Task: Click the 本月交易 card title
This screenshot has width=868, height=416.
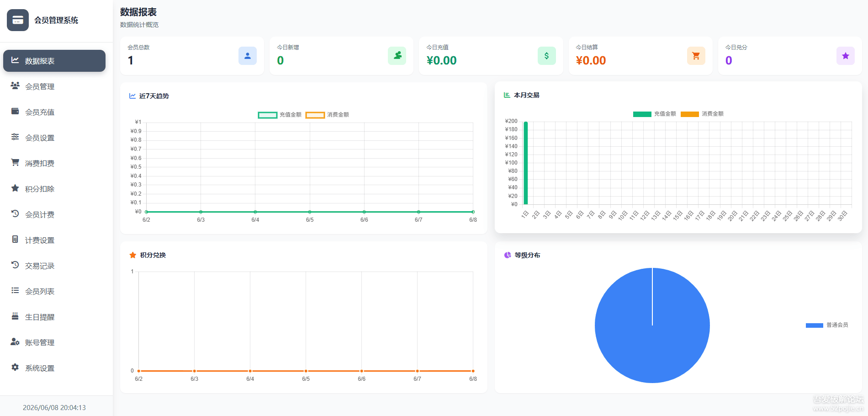Action: point(527,95)
